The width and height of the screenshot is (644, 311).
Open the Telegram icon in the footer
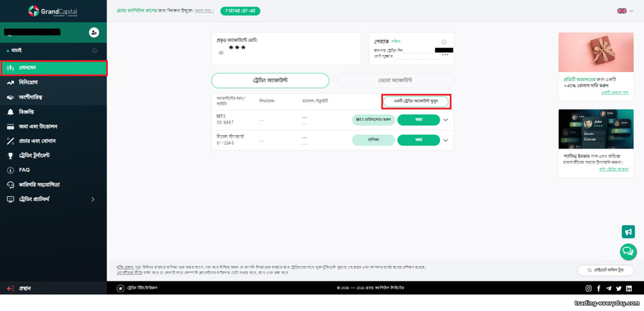tap(608, 288)
